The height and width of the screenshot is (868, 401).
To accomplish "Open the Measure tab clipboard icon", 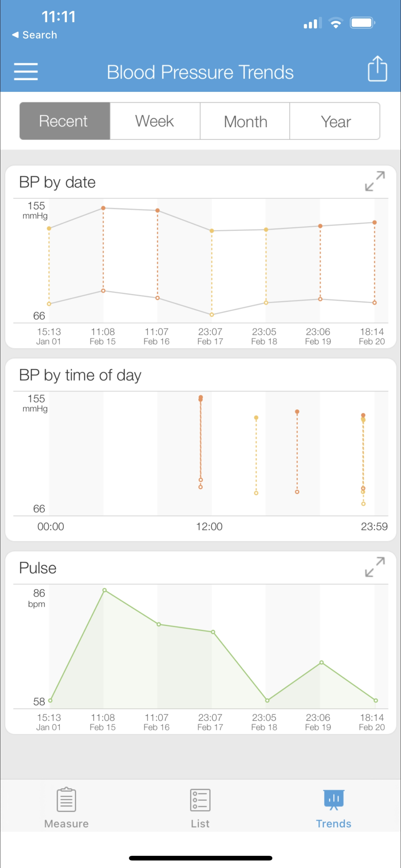I will [x=66, y=800].
